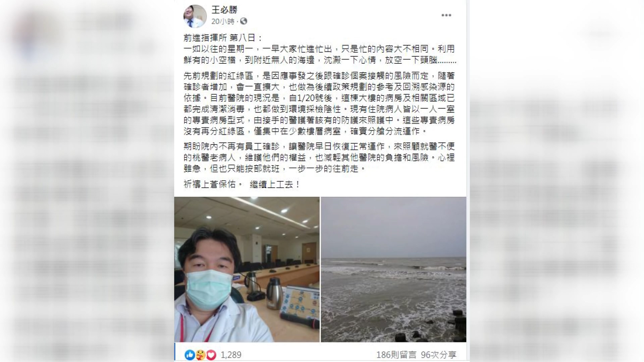Open the 186則留言 comments link
This screenshot has height=362, width=644.
click(396, 355)
